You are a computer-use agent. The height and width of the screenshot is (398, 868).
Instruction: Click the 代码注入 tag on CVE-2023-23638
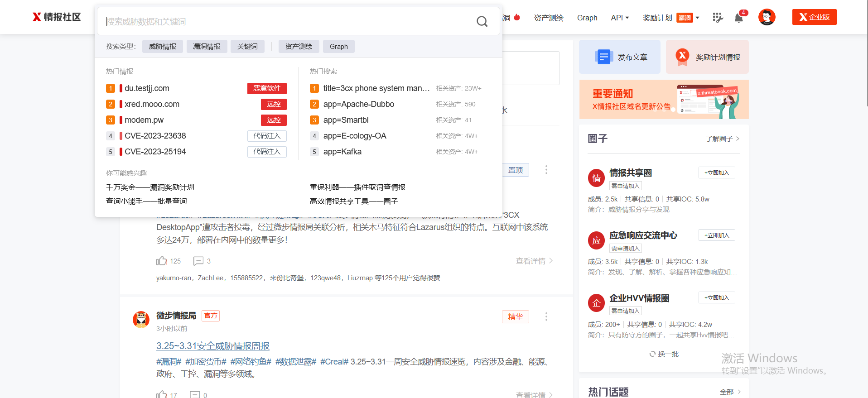(x=267, y=136)
